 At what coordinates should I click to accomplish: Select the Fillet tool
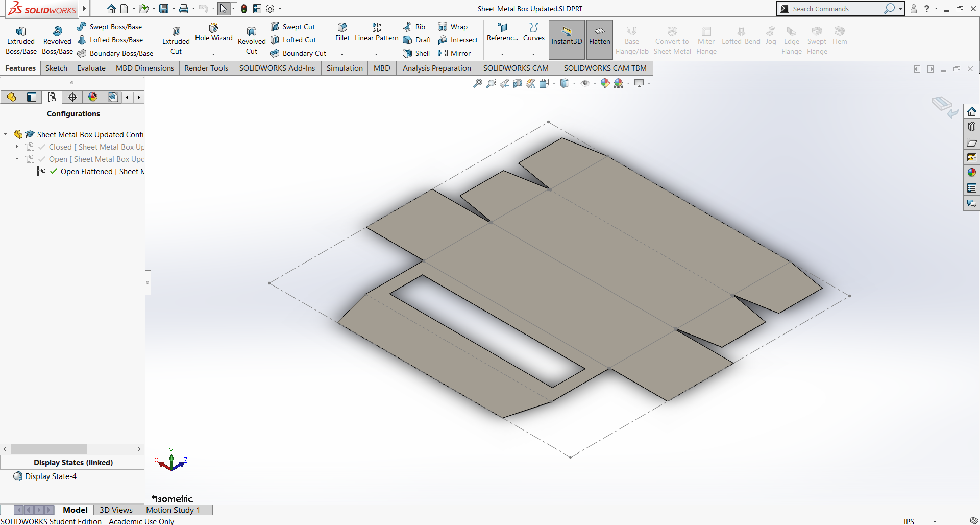(x=342, y=32)
